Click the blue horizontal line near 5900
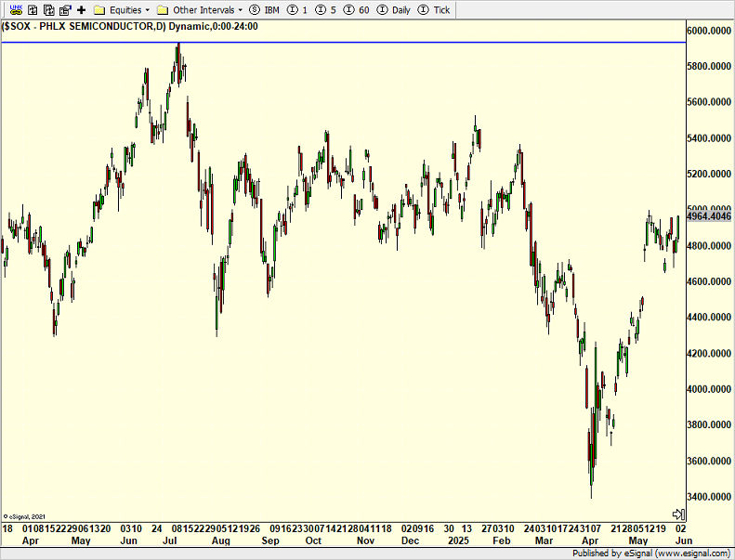 coord(343,42)
